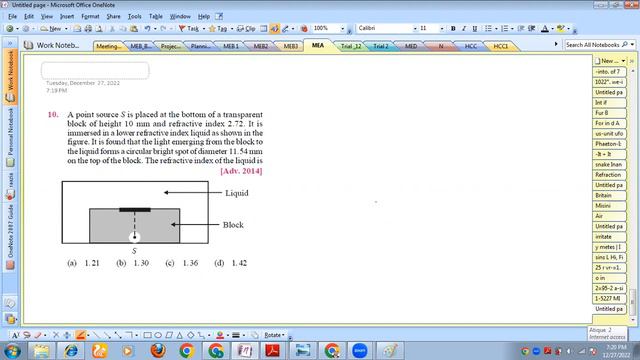Switch to the MEB1 section tab

coord(231,46)
